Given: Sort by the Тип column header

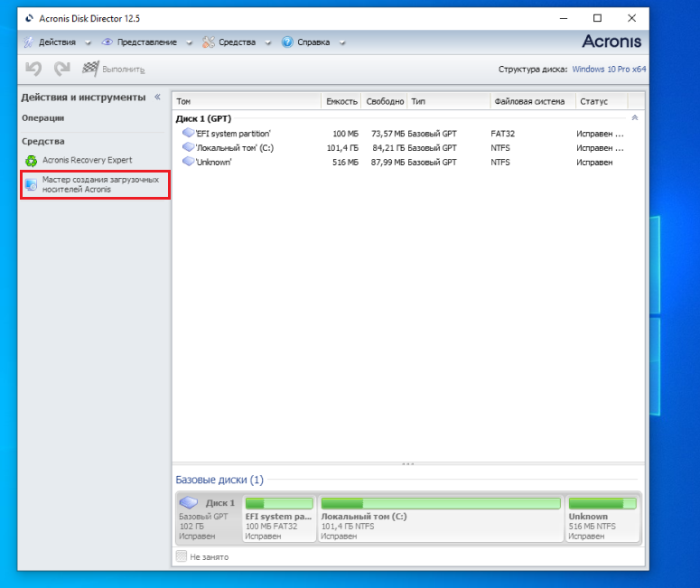Looking at the screenshot, I should tap(448, 101).
